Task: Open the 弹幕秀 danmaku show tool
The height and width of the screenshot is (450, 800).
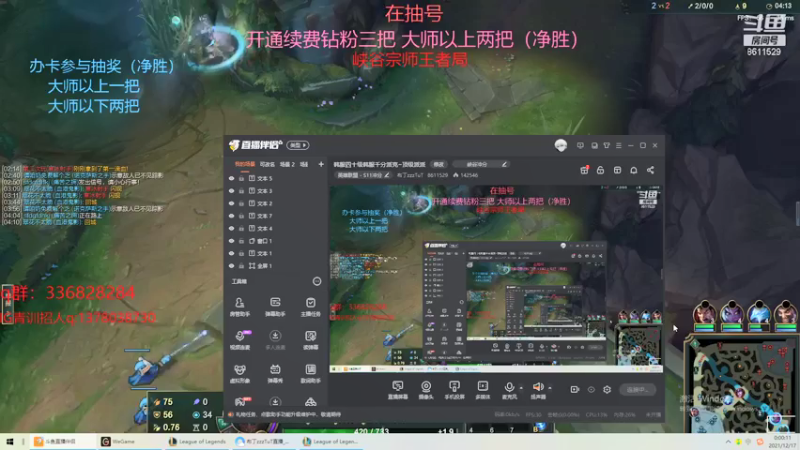Action: (275, 373)
